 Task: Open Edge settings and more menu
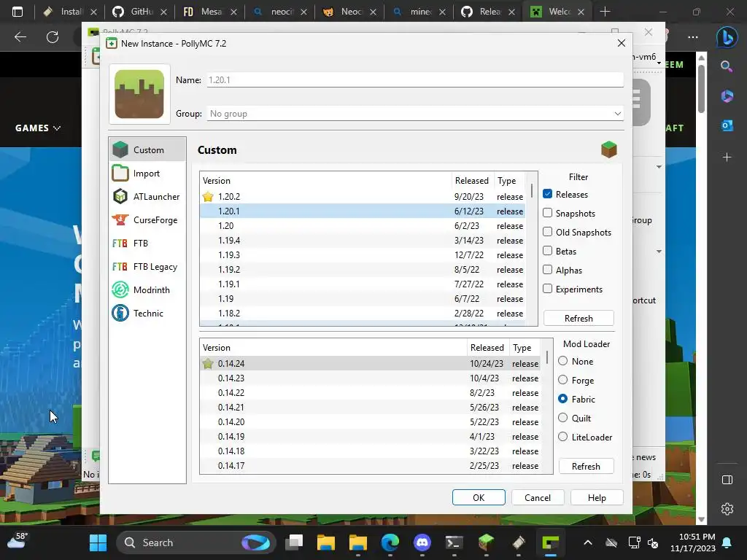tap(693, 36)
